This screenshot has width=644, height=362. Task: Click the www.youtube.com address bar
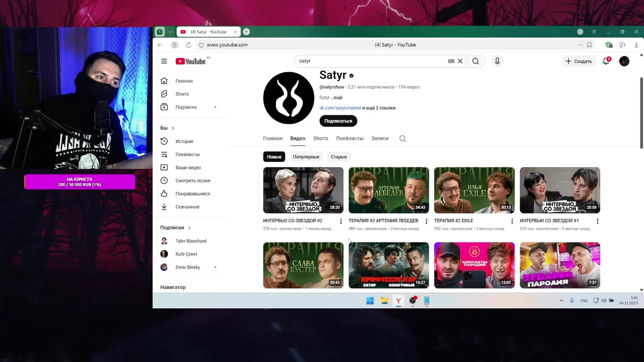(x=227, y=45)
